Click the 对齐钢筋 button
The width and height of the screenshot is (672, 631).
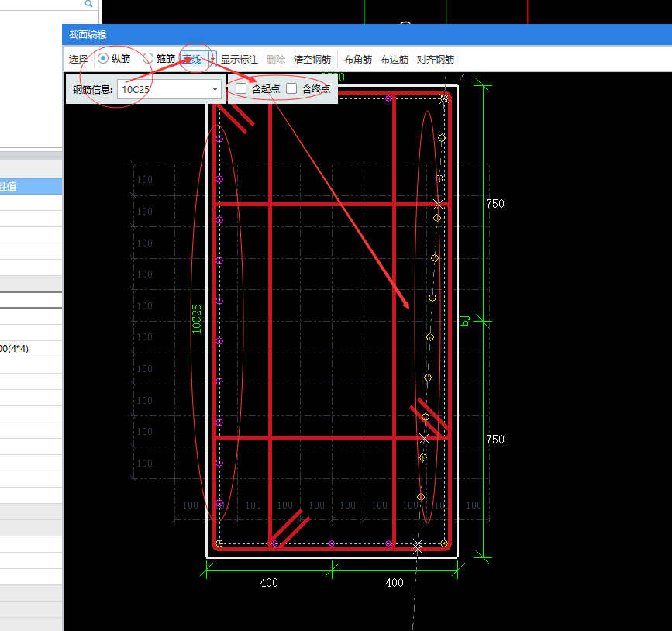click(436, 59)
